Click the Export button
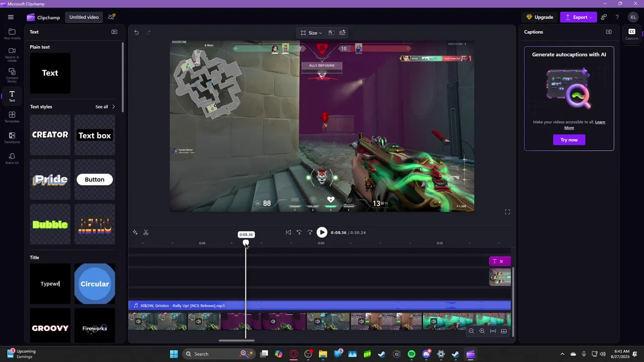 [579, 17]
